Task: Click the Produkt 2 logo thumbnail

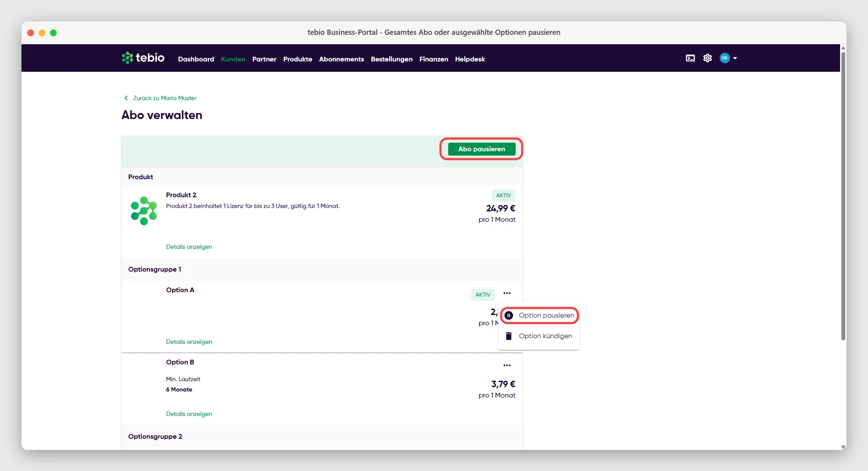Action: (x=144, y=211)
